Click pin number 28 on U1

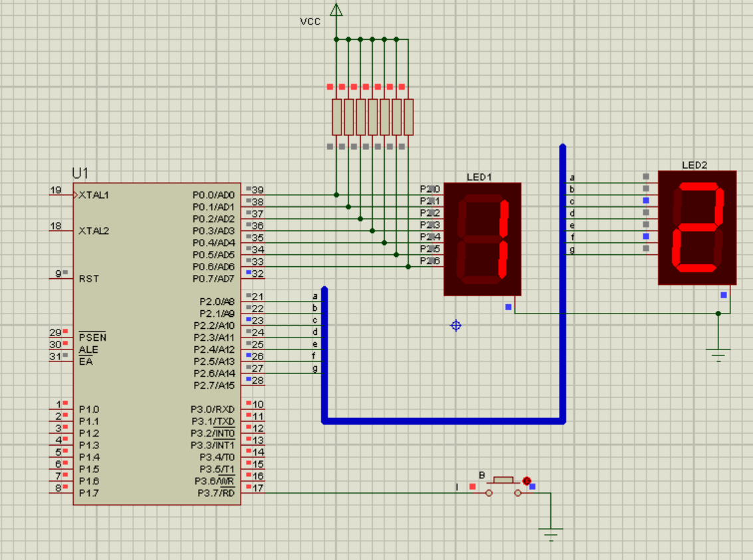click(x=258, y=380)
